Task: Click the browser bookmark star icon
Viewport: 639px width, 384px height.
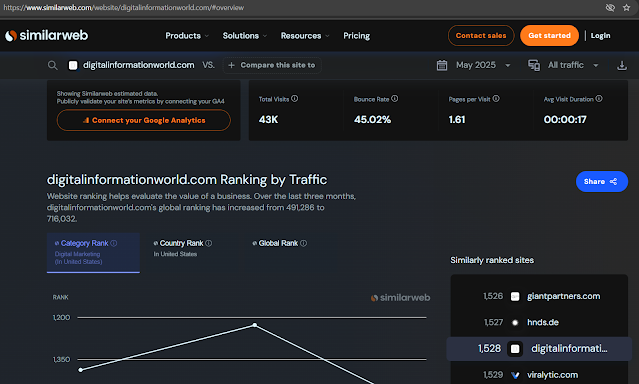Action: (626, 7)
